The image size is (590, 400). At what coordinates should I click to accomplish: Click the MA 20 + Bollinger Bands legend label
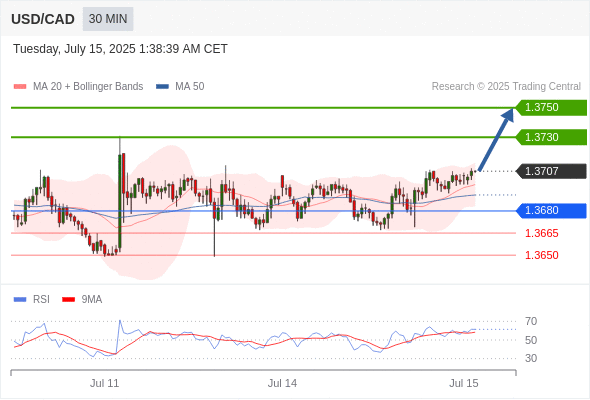coord(88,87)
